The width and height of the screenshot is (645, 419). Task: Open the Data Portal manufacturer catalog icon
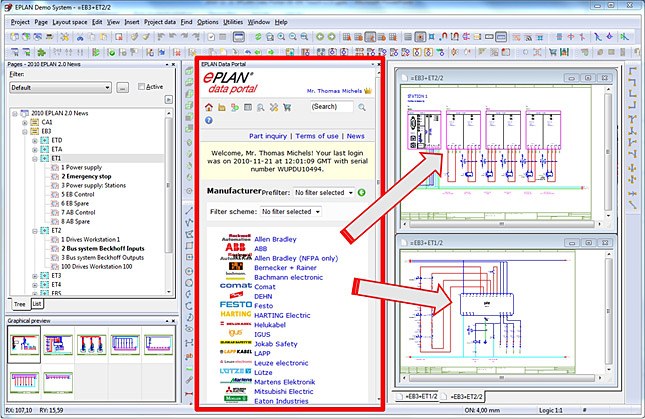(222, 107)
